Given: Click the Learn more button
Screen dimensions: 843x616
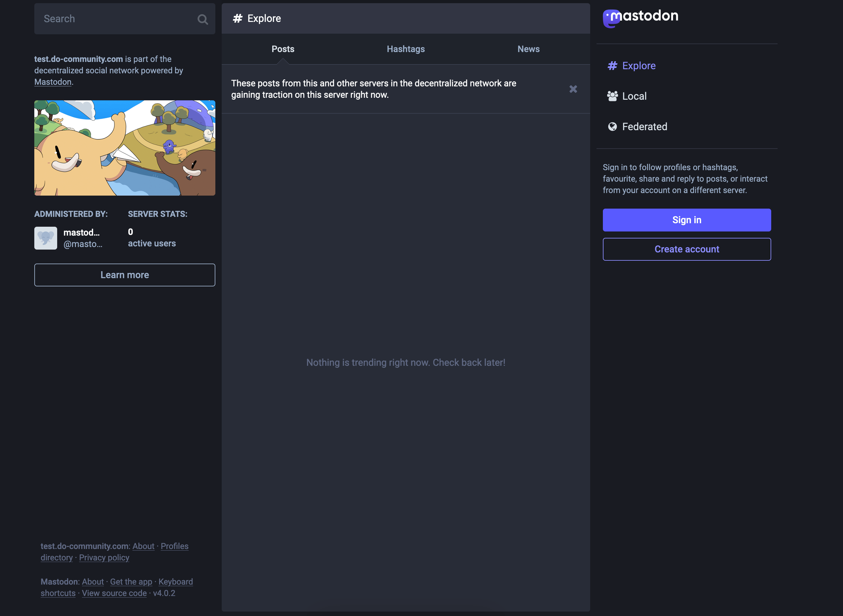Looking at the screenshot, I should 125,275.
